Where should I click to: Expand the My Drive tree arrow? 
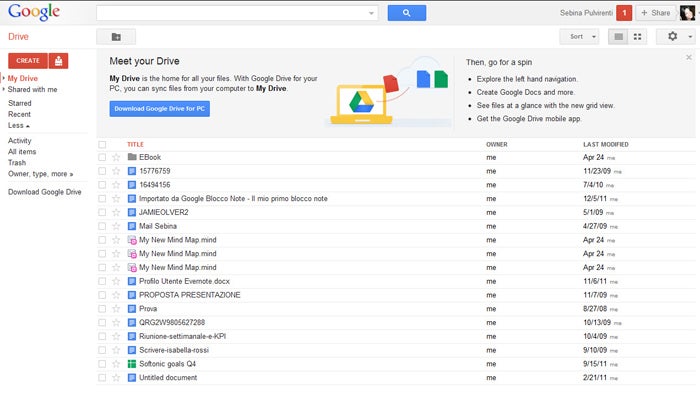click(x=4, y=78)
